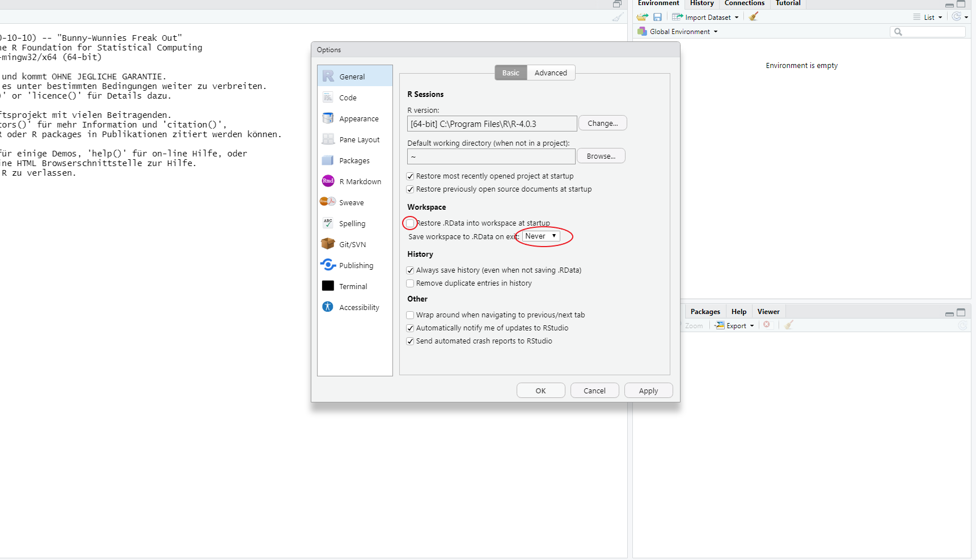Viewport: 976px width, 560px height.
Task: Open Appearance settings in the sidebar
Action: [354, 118]
